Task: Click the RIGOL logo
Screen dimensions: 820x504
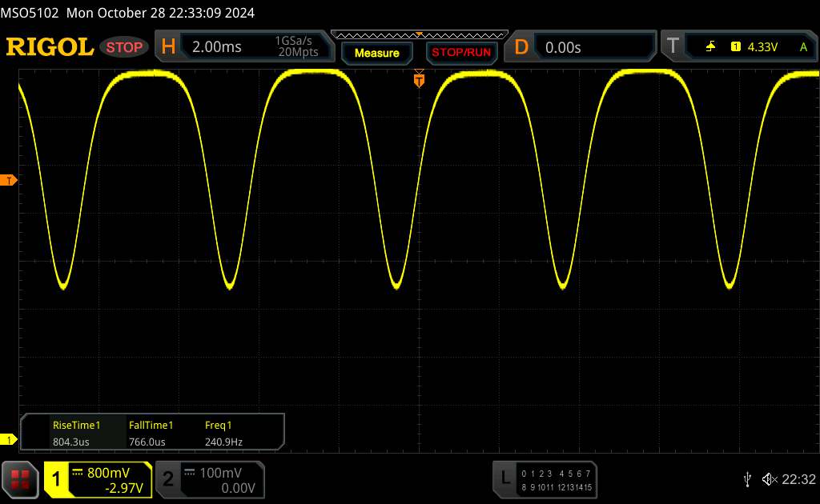Action: click(x=50, y=47)
